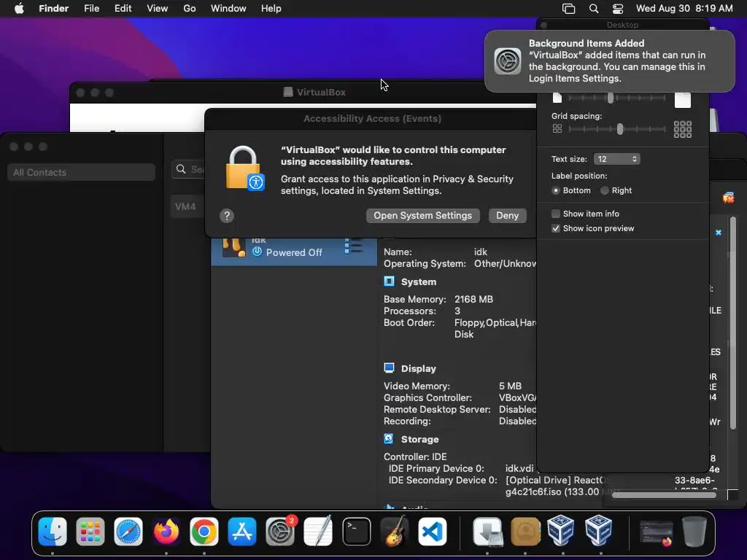Open the idk VM tools list menu icon

tap(354, 246)
